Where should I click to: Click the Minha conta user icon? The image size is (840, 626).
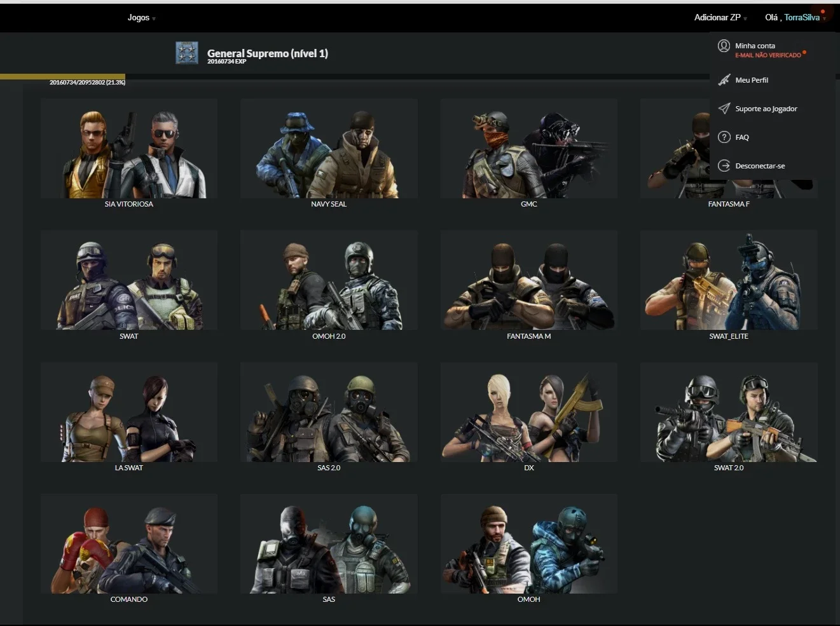724,46
